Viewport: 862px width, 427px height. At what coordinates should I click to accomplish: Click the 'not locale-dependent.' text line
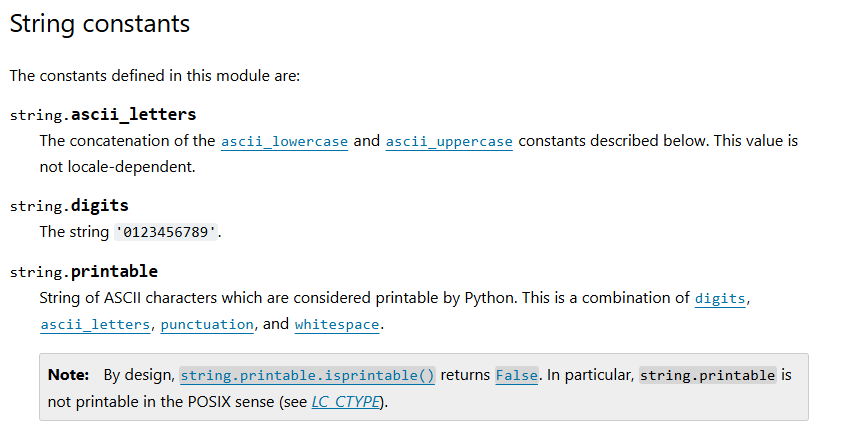pyautogui.click(x=118, y=167)
